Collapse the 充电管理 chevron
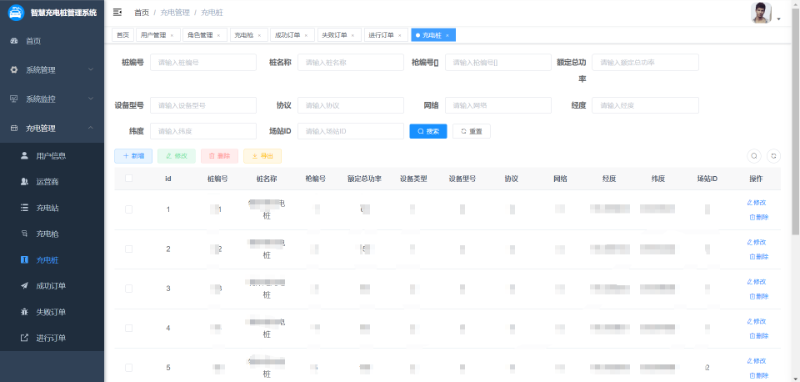 pos(90,128)
